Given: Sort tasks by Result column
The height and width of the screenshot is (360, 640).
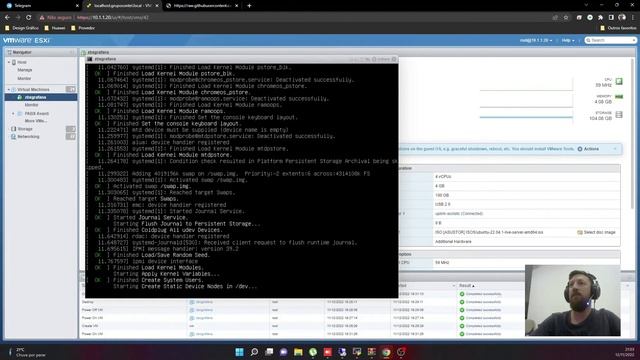Looking at the screenshot, I should pyautogui.click(x=466, y=286).
